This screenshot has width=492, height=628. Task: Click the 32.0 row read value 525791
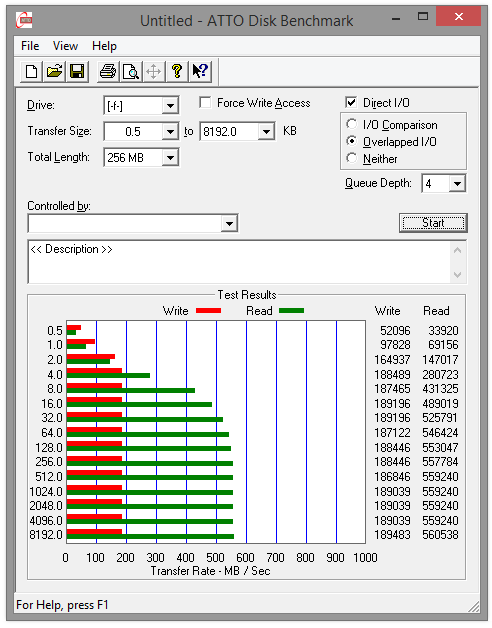click(440, 418)
